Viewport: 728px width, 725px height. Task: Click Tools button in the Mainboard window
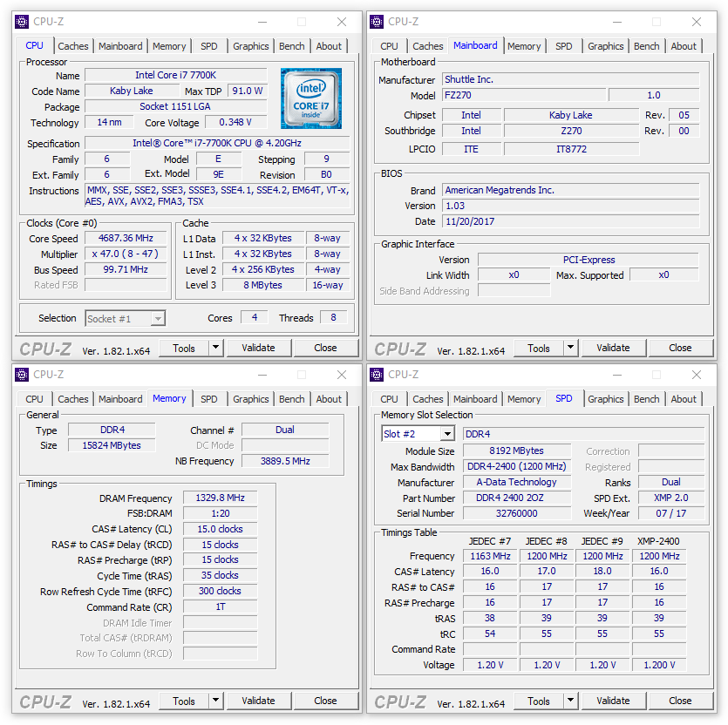click(x=539, y=348)
